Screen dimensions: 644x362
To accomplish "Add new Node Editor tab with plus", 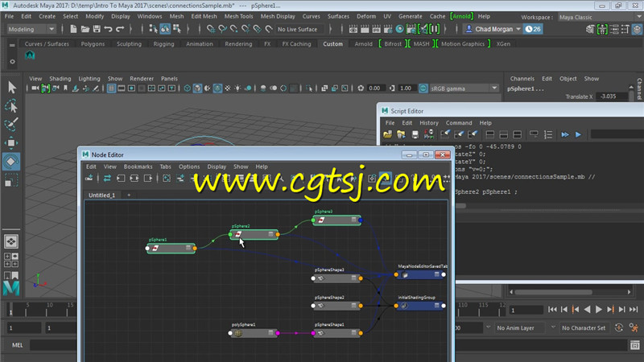I will tap(129, 195).
